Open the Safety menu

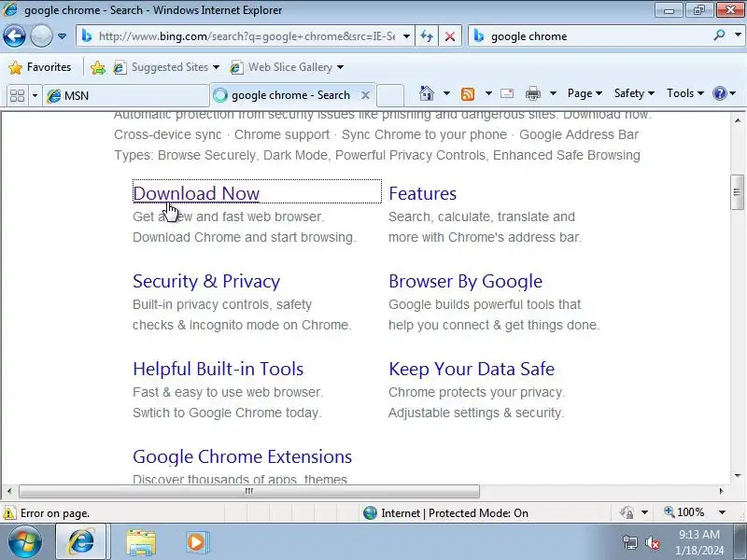point(634,93)
